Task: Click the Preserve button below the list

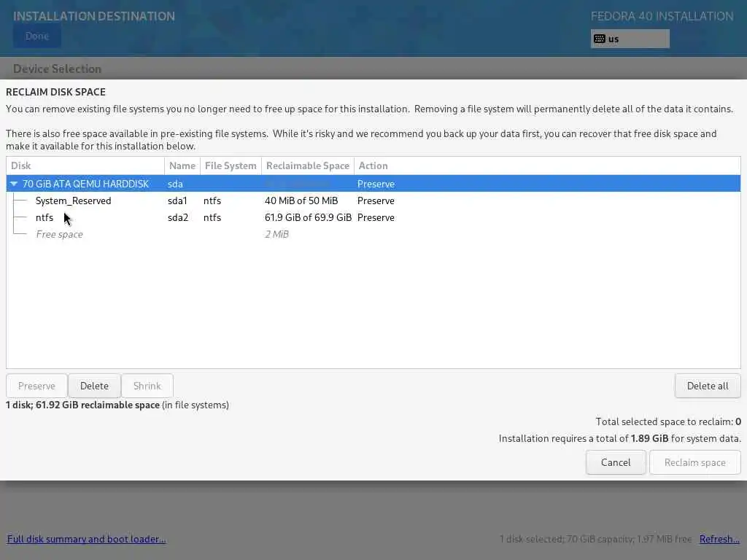Action: click(x=36, y=386)
